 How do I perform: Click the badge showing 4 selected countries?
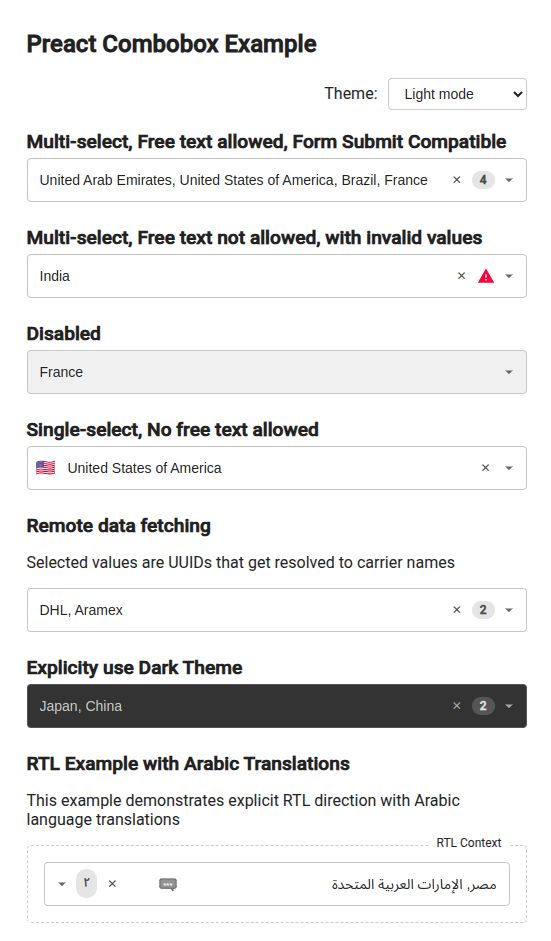click(x=483, y=180)
